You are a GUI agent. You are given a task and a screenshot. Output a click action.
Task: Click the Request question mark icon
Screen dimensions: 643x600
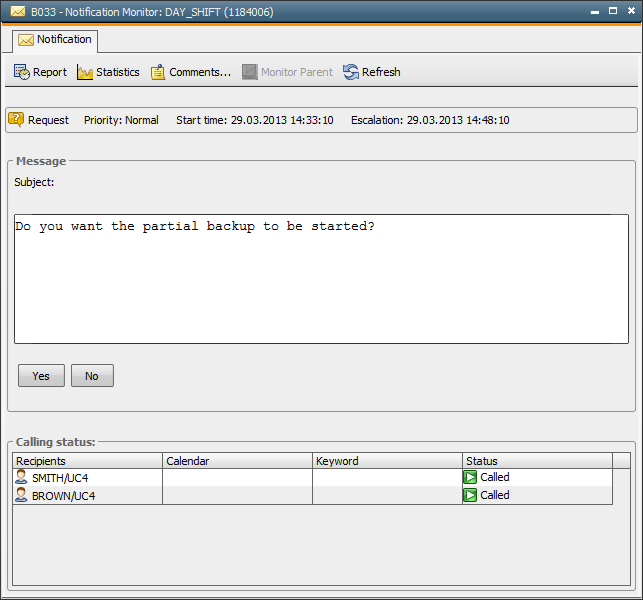[16, 120]
